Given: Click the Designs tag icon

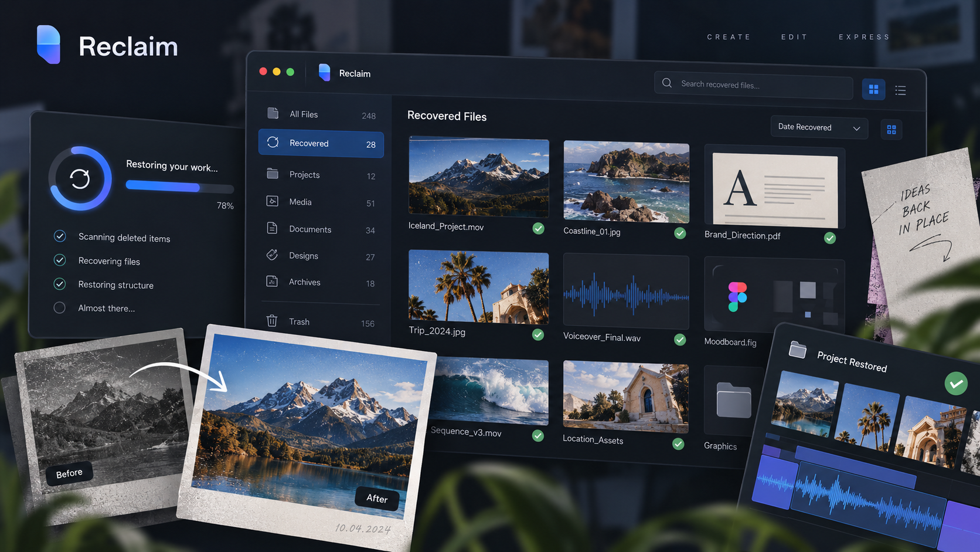Looking at the screenshot, I should coord(272,255).
